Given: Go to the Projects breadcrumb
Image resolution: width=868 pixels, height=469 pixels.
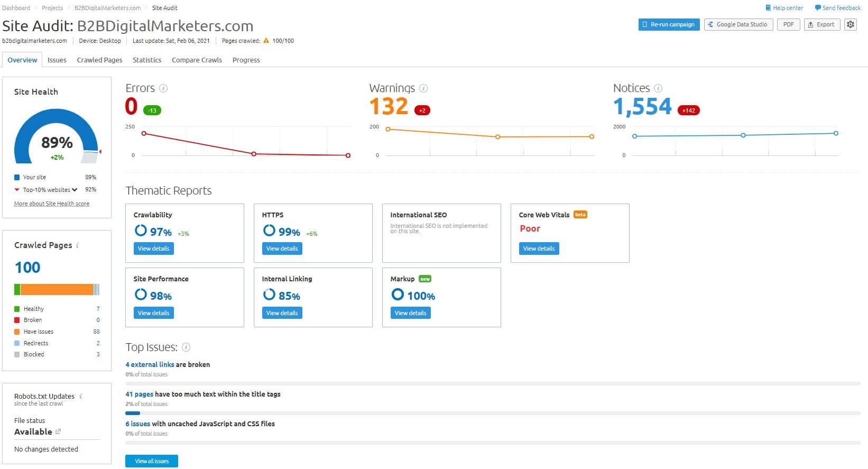Looking at the screenshot, I should pos(52,8).
